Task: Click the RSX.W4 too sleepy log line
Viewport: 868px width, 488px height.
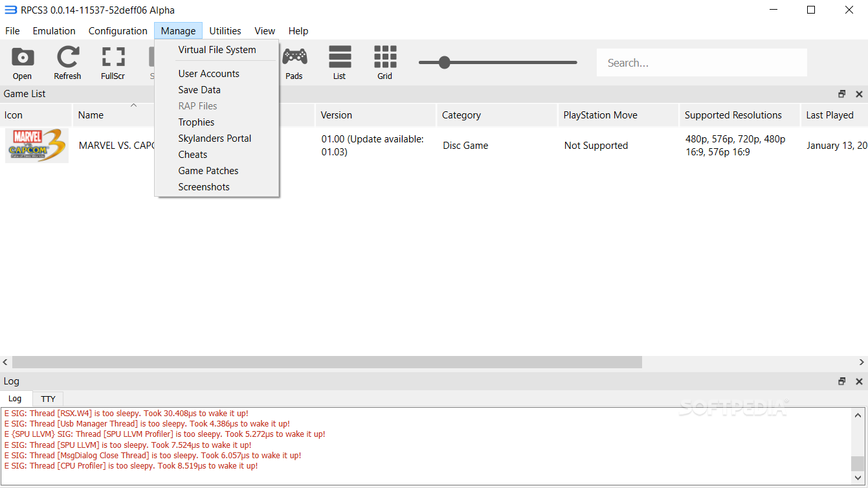Action: (x=126, y=414)
